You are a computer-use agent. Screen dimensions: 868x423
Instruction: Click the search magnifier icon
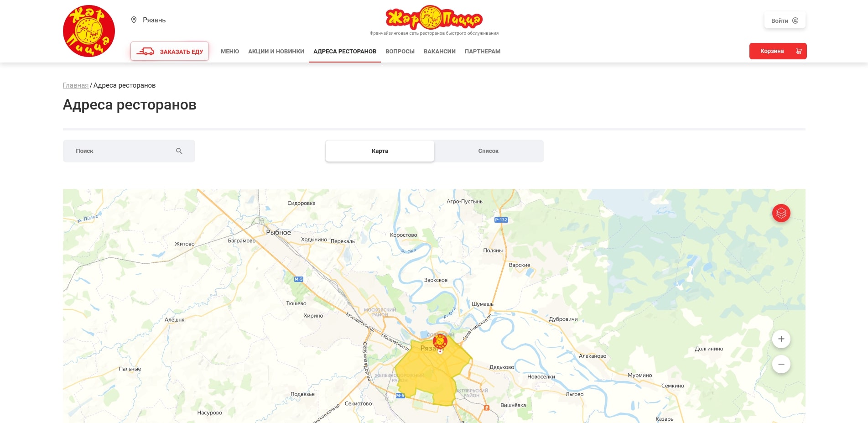pos(179,151)
